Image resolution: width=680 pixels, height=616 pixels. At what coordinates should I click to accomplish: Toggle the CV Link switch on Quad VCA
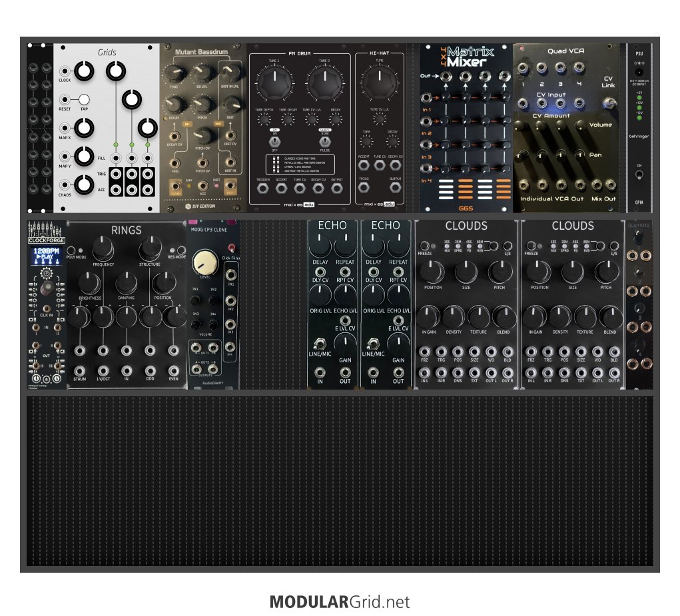coord(609,103)
